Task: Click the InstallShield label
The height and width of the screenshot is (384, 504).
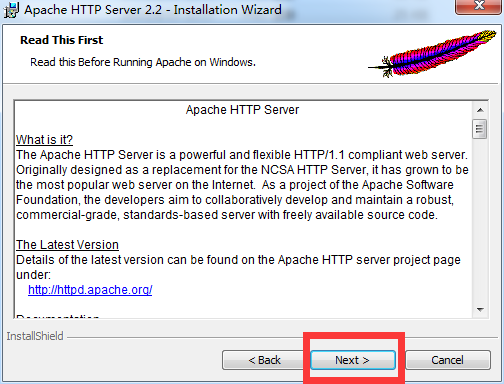Action: [x=35, y=336]
